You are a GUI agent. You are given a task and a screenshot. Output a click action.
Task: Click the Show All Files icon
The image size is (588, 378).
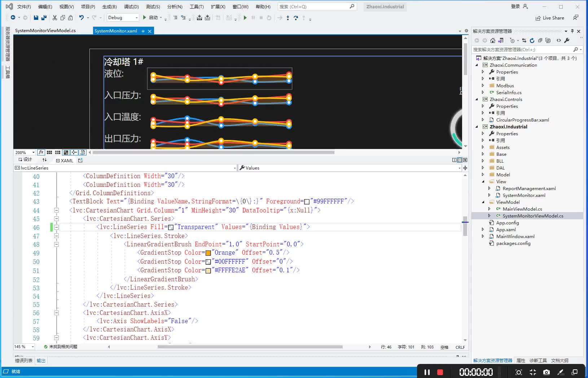[x=548, y=40]
